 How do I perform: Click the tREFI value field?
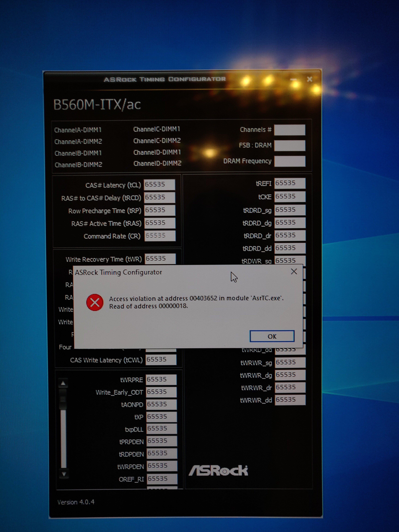(x=290, y=183)
